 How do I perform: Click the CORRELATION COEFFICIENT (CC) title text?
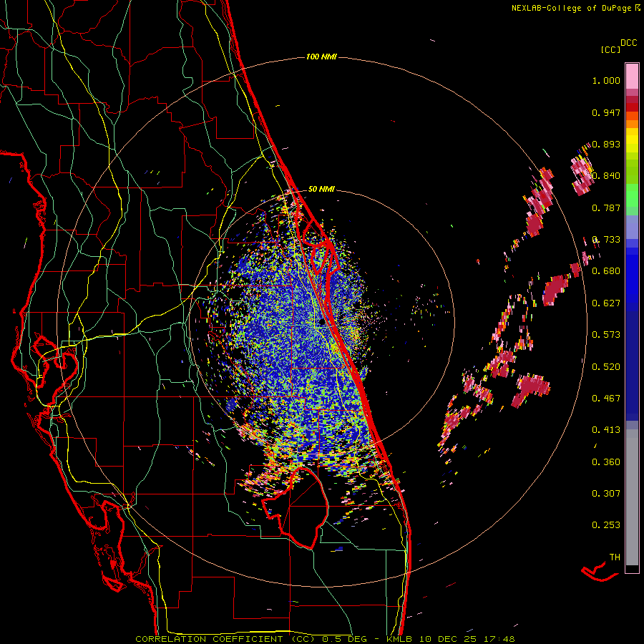pyautogui.click(x=225, y=639)
